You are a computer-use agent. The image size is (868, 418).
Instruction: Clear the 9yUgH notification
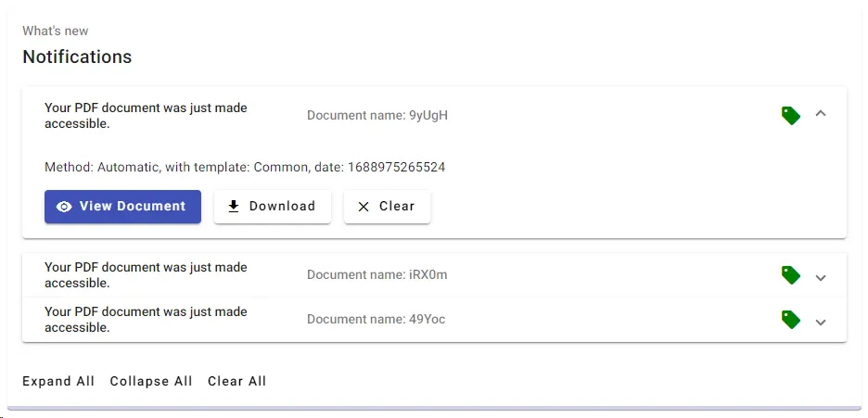[x=387, y=207]
